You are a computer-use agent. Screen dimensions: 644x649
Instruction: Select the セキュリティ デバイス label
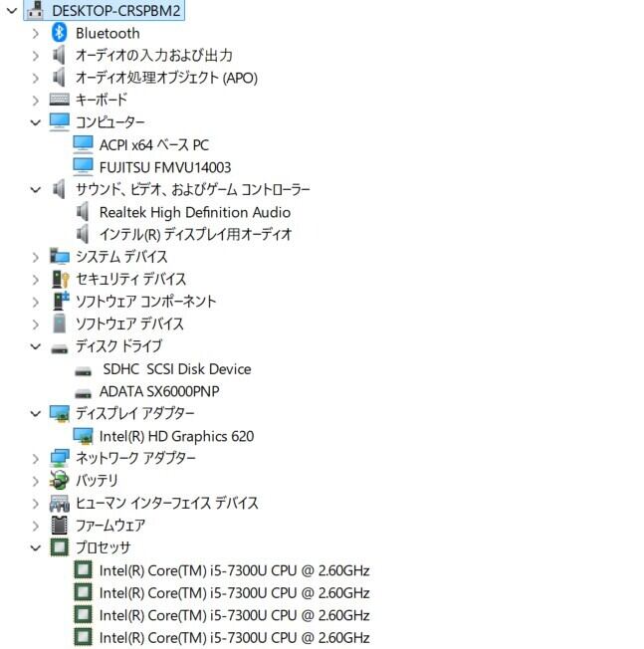131,279
